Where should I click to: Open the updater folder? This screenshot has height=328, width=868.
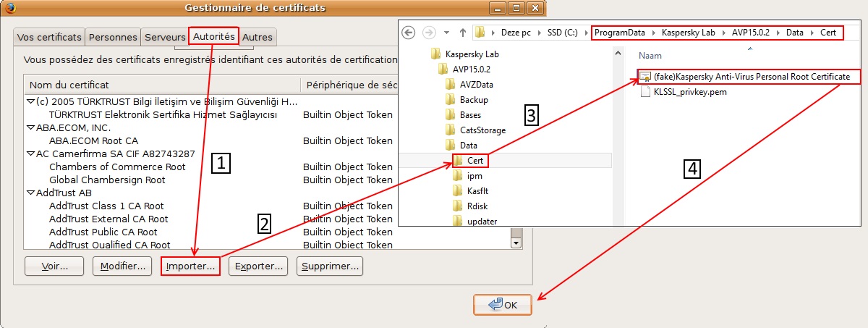pos(482,221)
